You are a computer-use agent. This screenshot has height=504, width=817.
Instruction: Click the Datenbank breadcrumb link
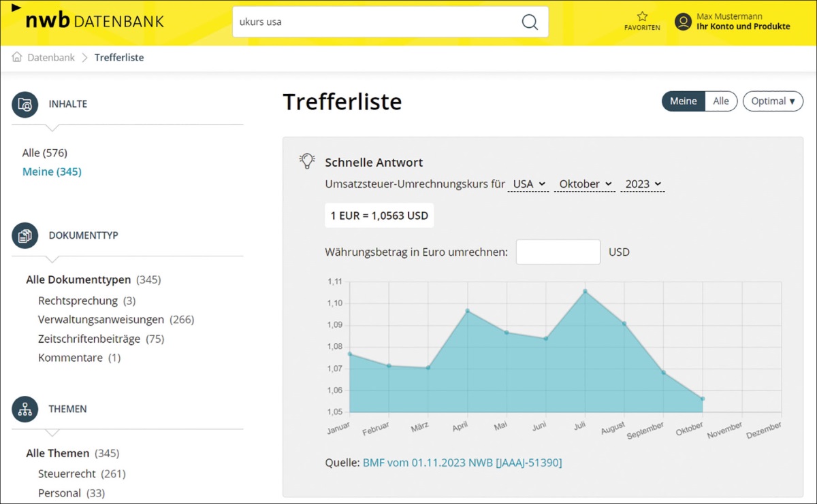click(51, 58)
